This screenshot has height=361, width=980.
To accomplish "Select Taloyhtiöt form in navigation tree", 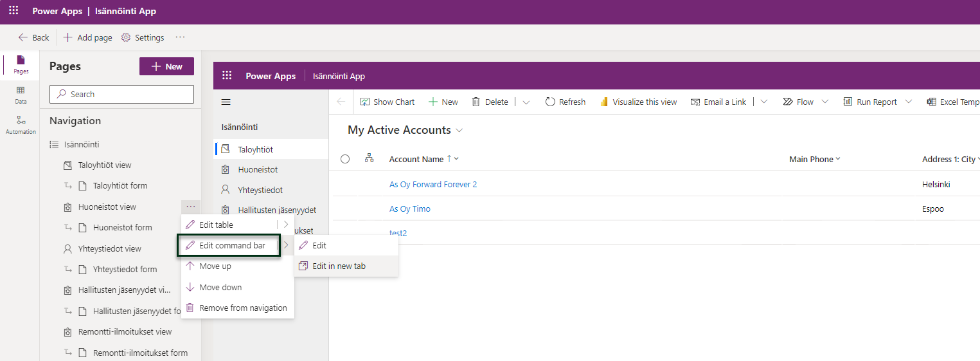I will (x=120, y=185).
